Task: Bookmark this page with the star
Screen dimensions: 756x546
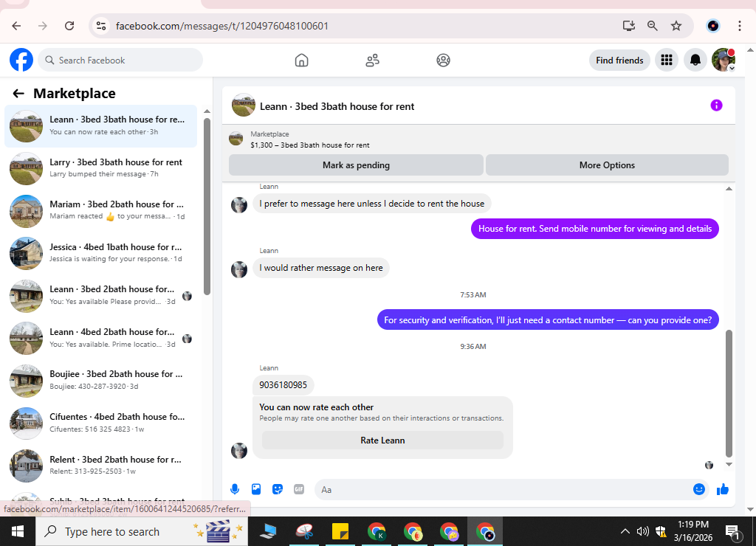Action: 676,26
